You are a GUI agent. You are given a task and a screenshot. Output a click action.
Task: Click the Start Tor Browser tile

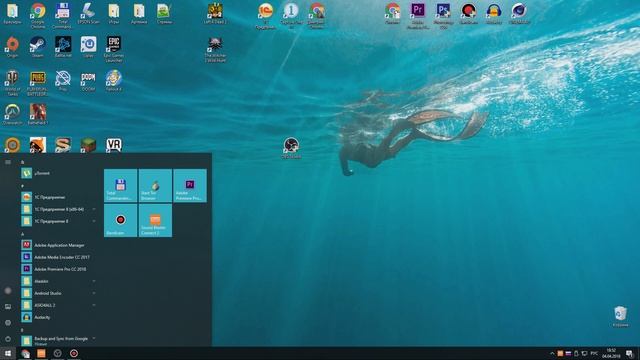(155, 186)
